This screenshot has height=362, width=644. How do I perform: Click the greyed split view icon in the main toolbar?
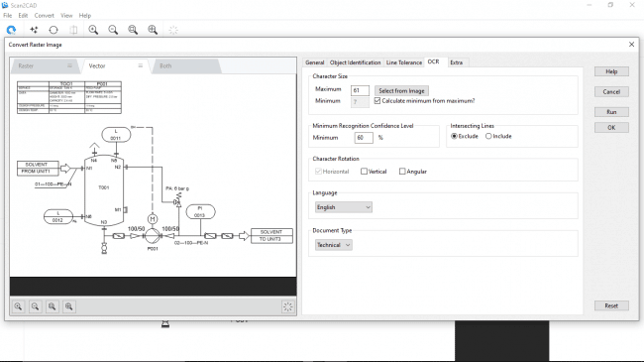pos(73,30)
